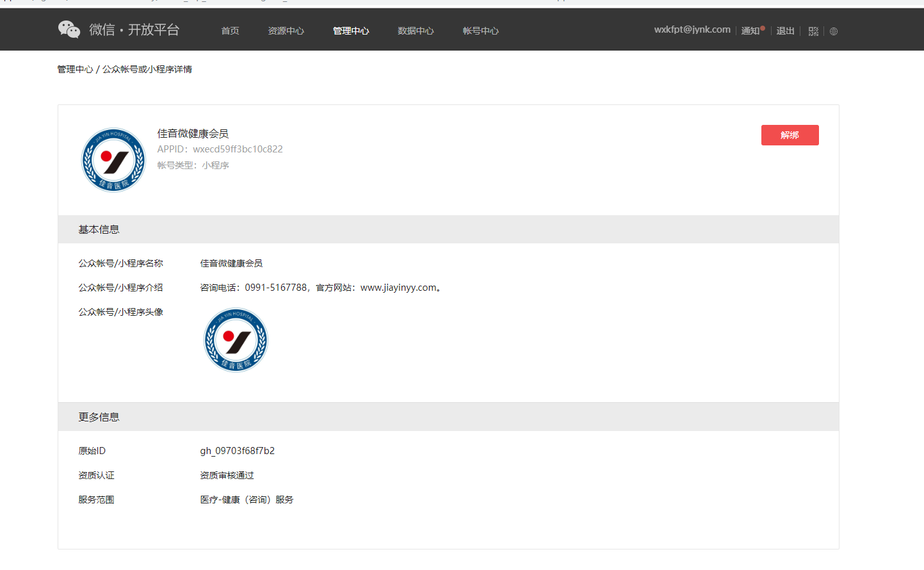Click the 佳音微健康会员 value in 基本信息
Viewport: 924px width, 570px height.
click(231, 263)
